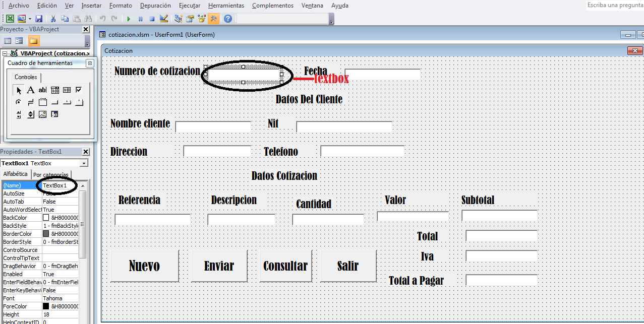The width and height of the screenshot is (644, 324).
Task: Pick the Image control from the Toolbox
Action: 43,114
